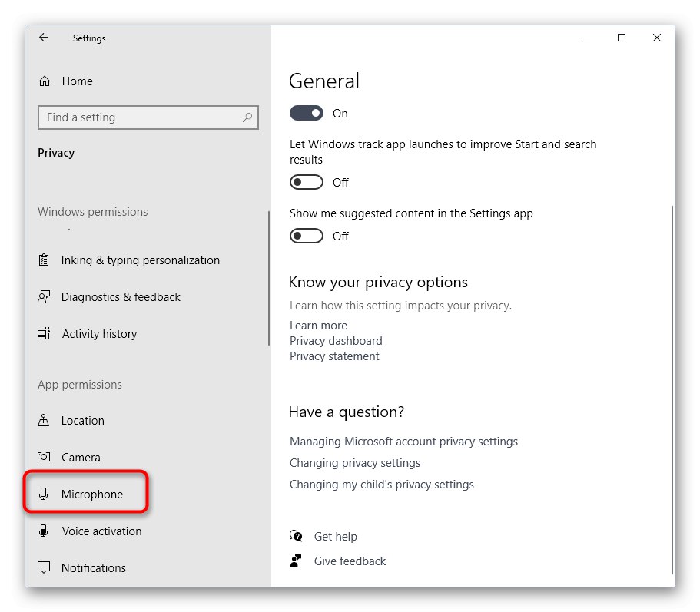Click the Diagnostics & feedback icon
Image resolution: width=700 pixels, height=612 pixels.
(45, 297)
